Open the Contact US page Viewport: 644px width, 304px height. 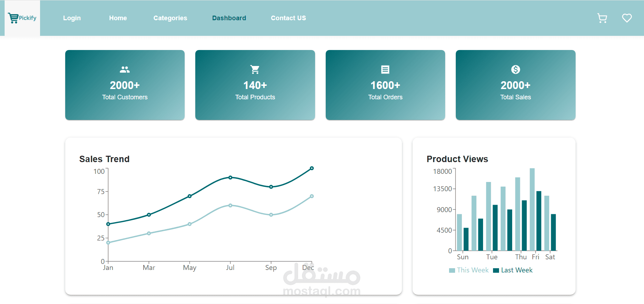289,18
